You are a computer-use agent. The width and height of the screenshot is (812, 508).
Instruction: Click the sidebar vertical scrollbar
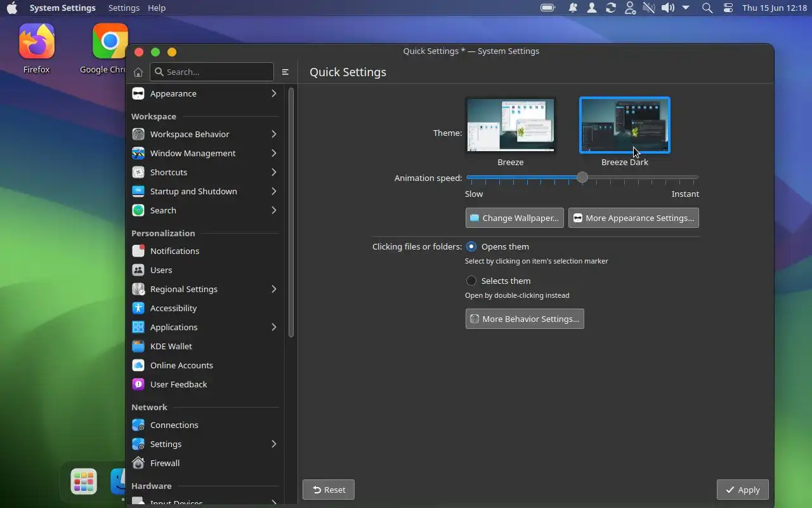(x=291, y=212)
